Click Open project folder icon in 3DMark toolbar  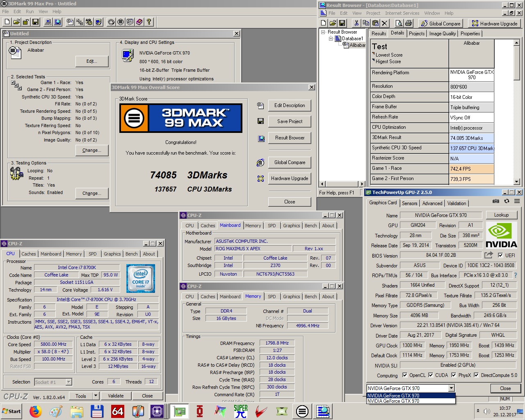[17, 22]
